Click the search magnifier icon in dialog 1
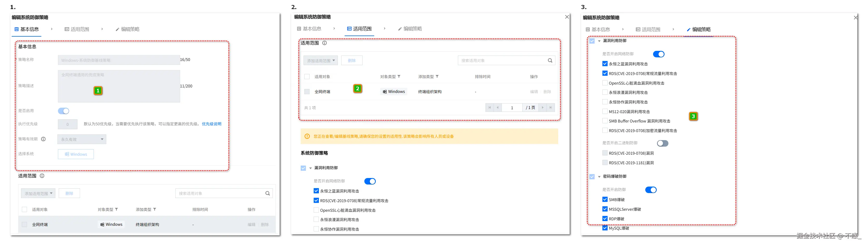This screenshot has width=868, height=246. (267, 193)
